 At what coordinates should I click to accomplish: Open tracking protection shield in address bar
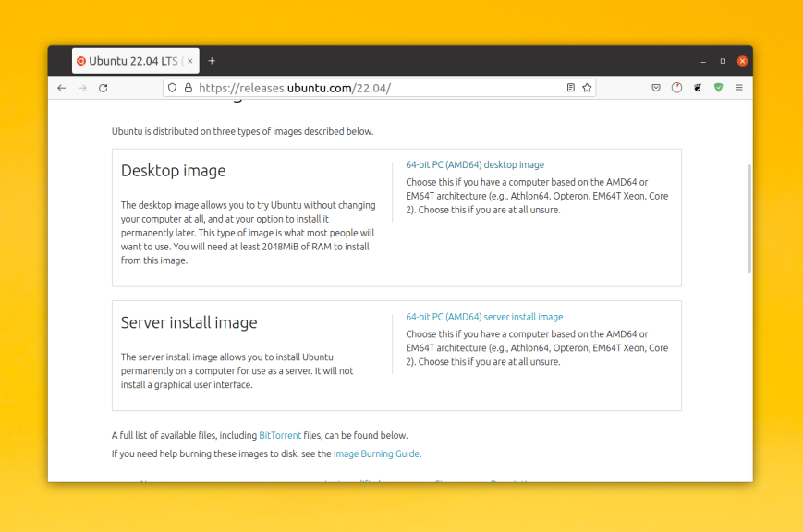172,88
